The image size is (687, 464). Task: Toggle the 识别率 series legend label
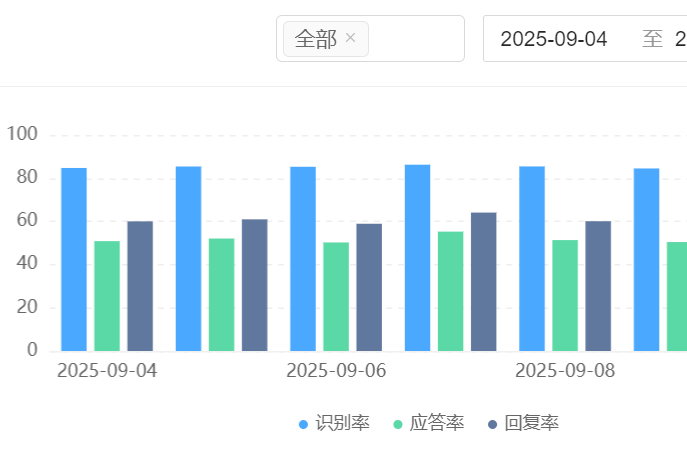[x=343, y=423]
